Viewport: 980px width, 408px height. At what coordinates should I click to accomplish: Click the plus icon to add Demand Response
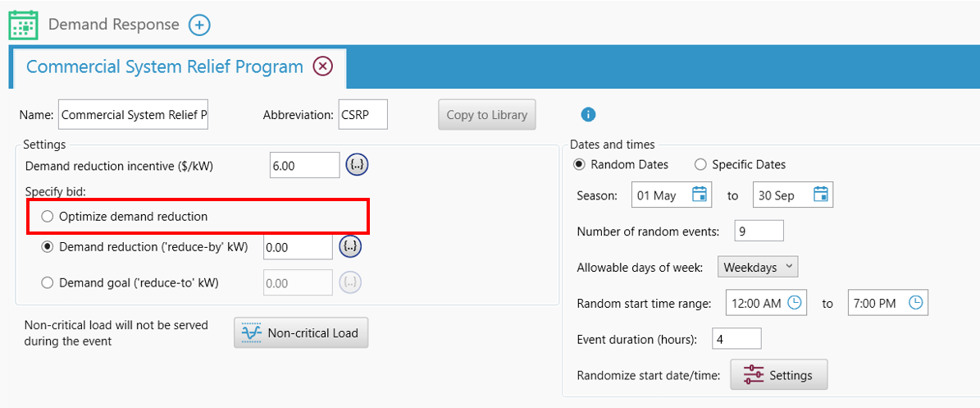(199, 25)
